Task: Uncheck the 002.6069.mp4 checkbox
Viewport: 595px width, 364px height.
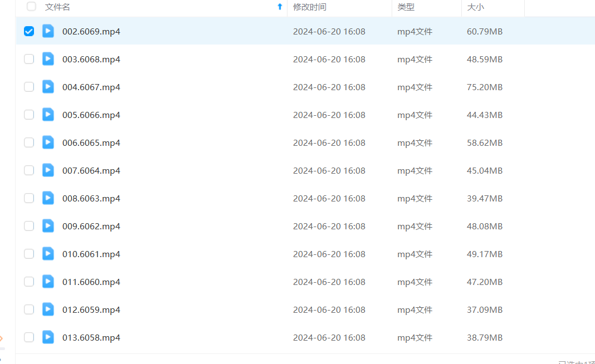Action: tap(29, 31)
